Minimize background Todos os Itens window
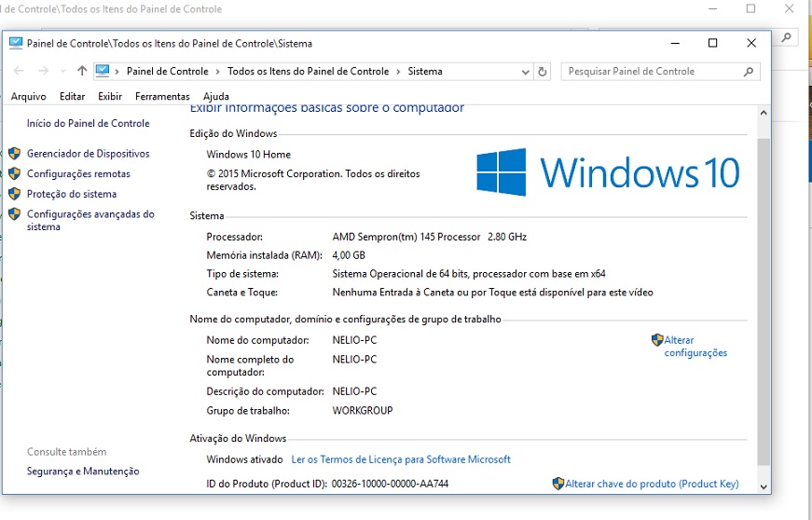 click(x=712, y=8)
